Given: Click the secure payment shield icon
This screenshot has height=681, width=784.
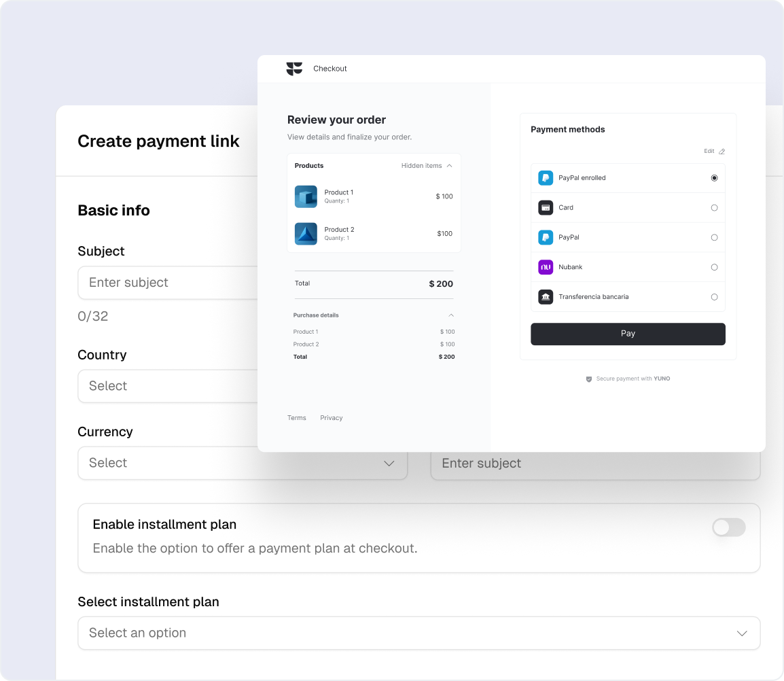Looking at the screenshot, I should click(589, 379).
